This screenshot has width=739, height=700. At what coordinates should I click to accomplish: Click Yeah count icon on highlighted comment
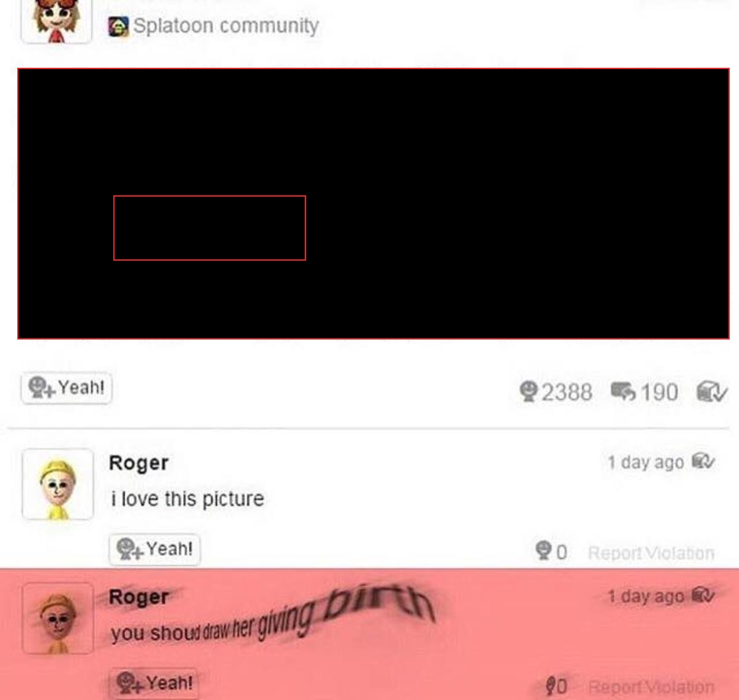551,685
